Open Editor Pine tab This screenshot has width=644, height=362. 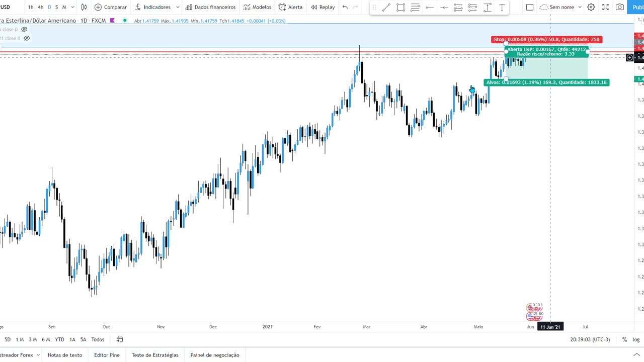(107, 355)
